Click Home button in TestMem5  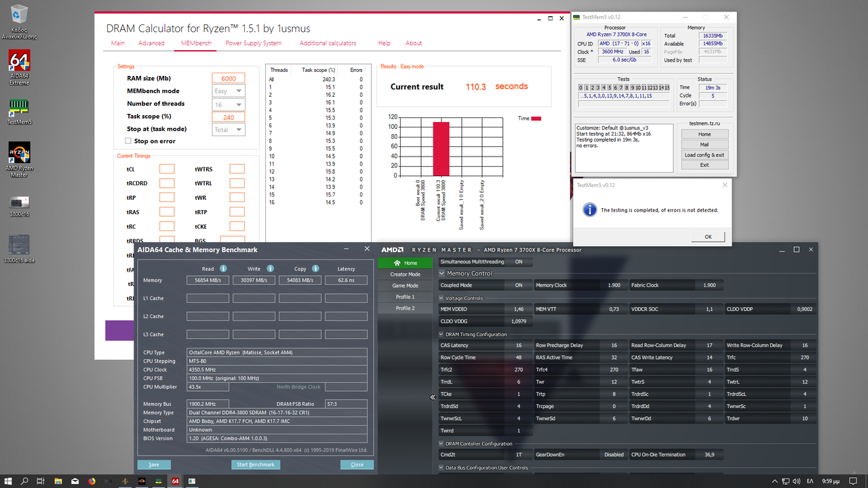click(705, 134)
